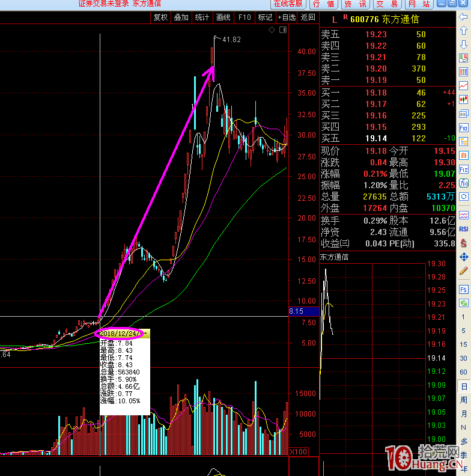Click the PE(动) 335.8 value

(445, 243)
